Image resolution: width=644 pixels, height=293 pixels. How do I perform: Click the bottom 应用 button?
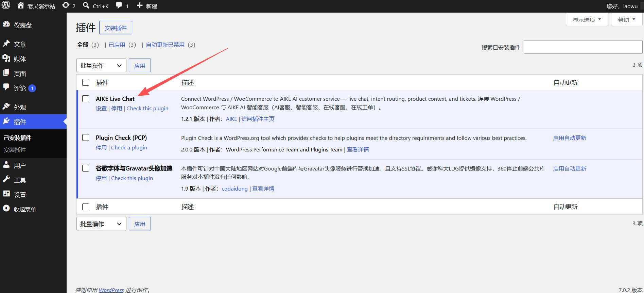tap(140, 224)
